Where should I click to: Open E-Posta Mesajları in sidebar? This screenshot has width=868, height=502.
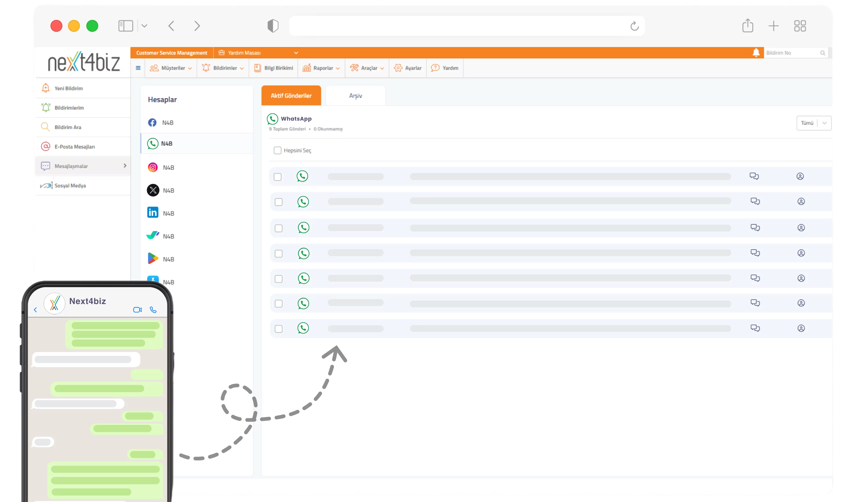(83, 147)
